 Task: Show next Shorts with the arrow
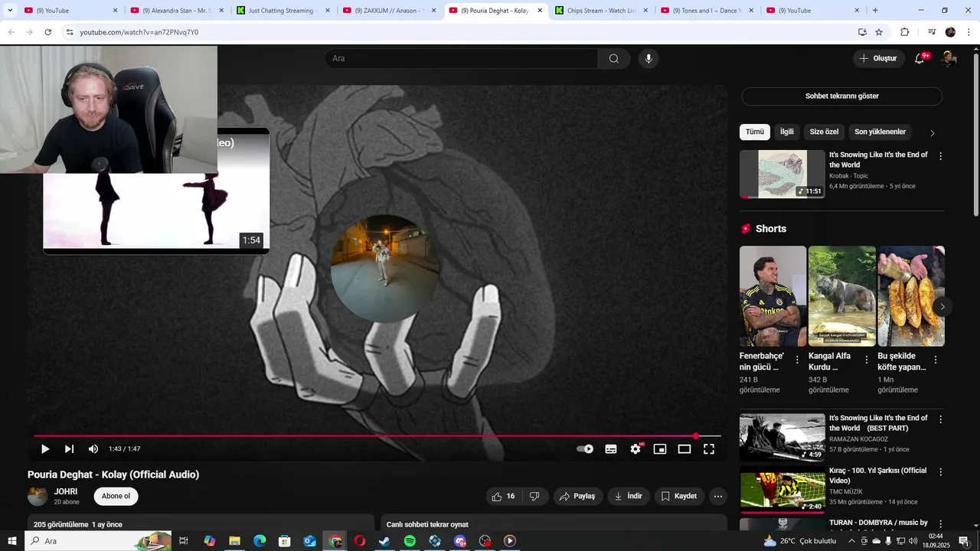tap(942, 307)
